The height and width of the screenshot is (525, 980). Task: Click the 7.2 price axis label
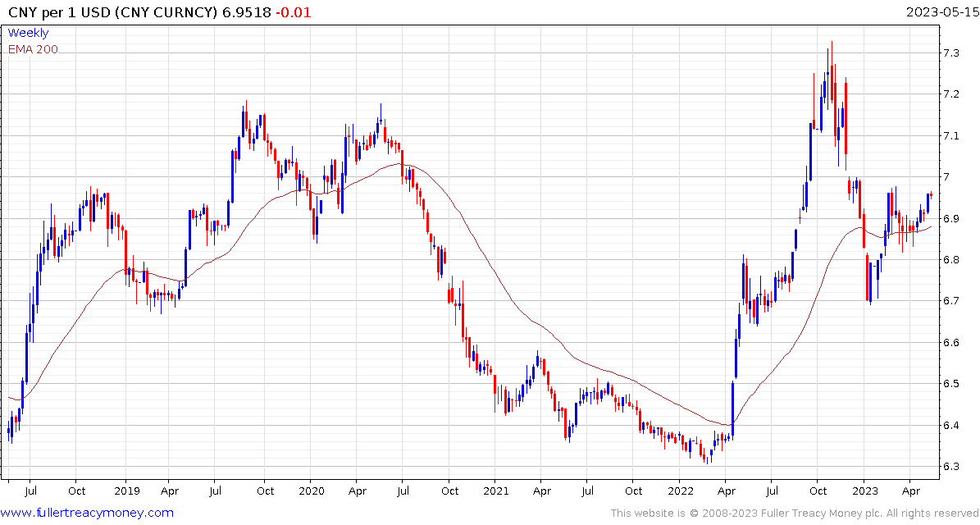(x=950, y=94)
